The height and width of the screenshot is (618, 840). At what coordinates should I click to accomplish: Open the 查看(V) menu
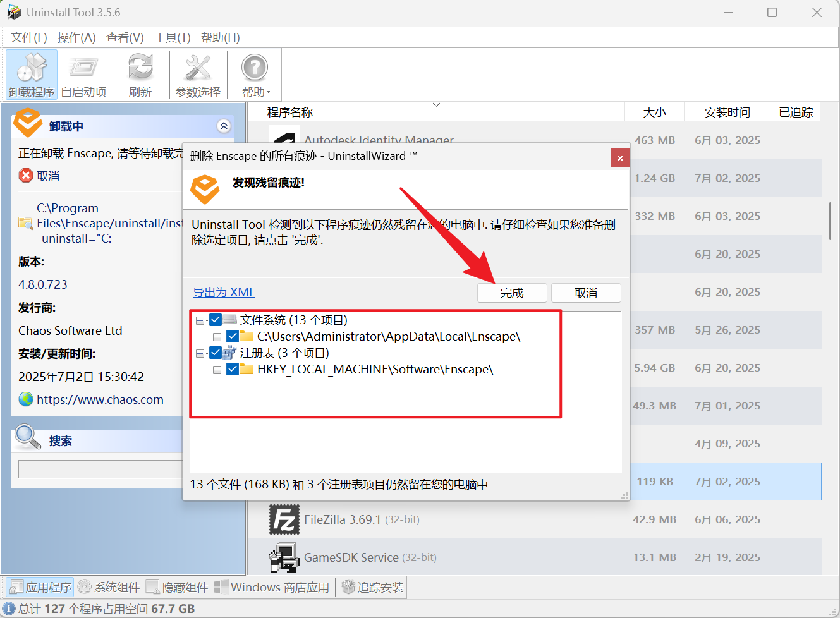pos(125,37)
